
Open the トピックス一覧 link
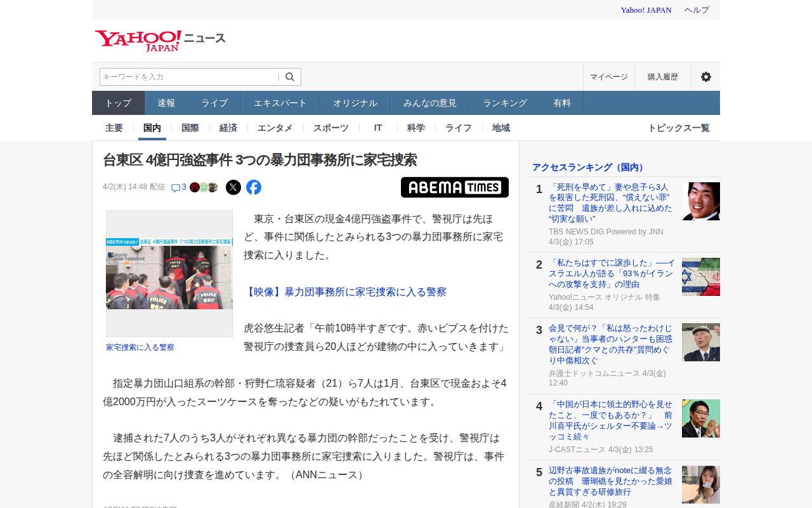pos(679,128)
